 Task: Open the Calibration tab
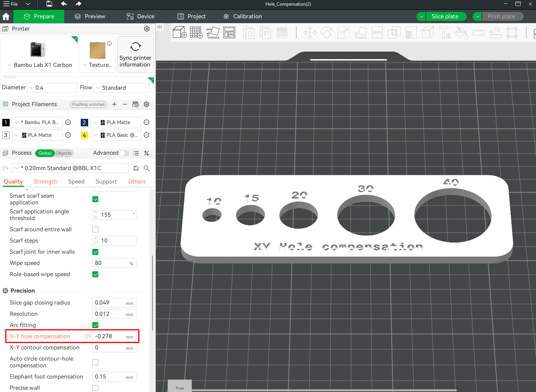pos(243,16)
